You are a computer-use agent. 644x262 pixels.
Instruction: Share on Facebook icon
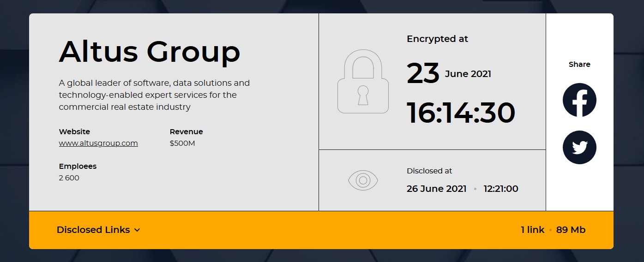pyautogui.click(x=579, y=100)
